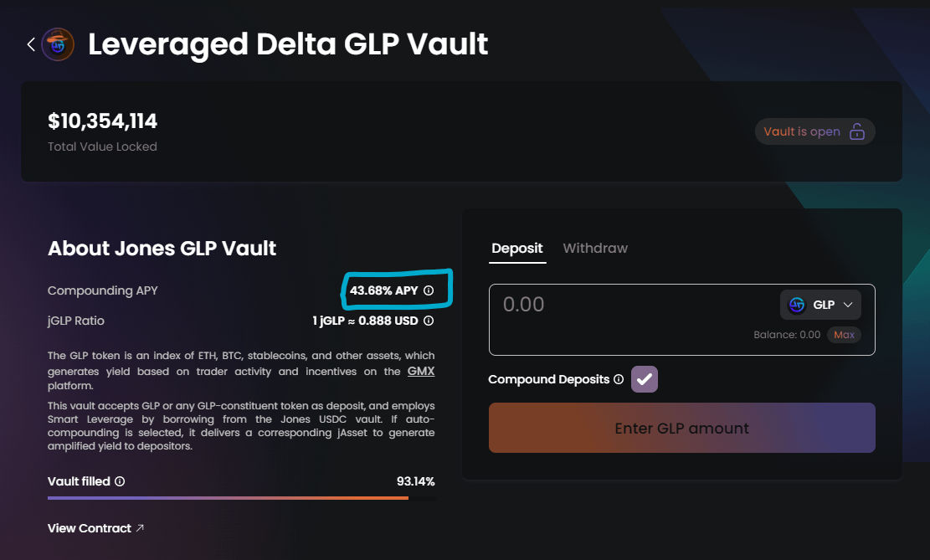
Task: Click the Vault filled progress bar
Action: click(241, 498)
